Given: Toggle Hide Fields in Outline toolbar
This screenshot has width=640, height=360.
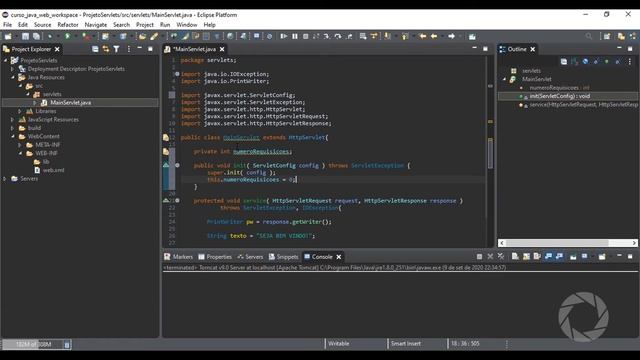Looking at the screenshot, I should 585,62.
